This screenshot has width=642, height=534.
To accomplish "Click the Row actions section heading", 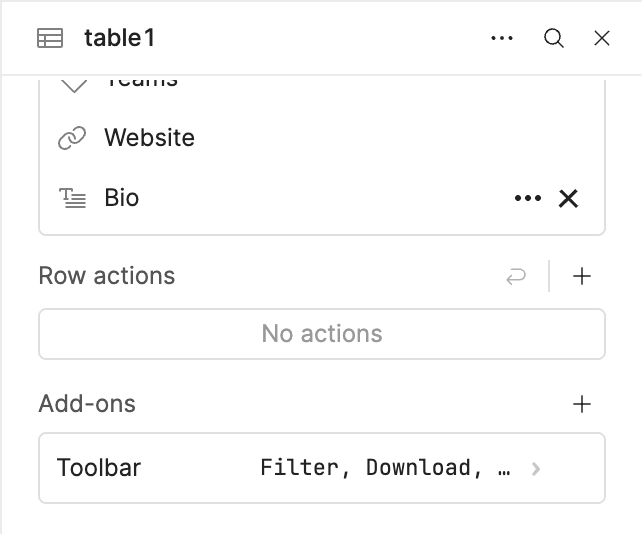I will click(x=107, y=277).
